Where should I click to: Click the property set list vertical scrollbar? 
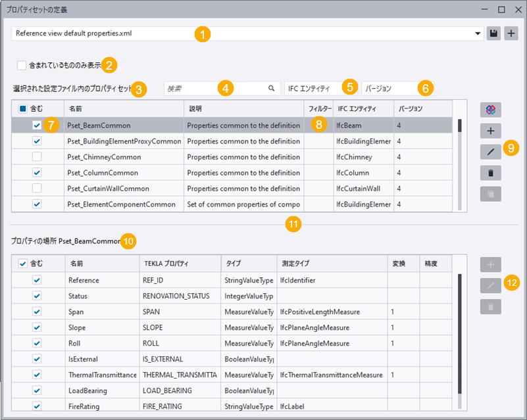click(x=459, y=126)
